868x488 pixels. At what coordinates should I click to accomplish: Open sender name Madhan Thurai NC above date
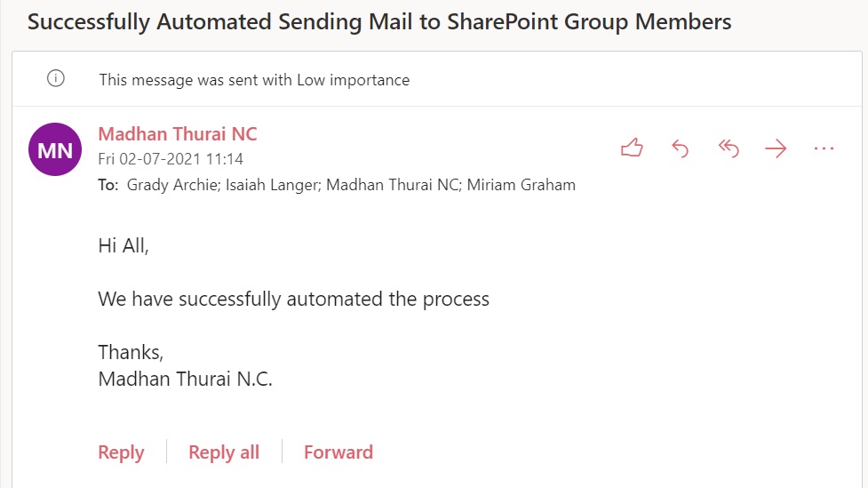tap(178, 134)
